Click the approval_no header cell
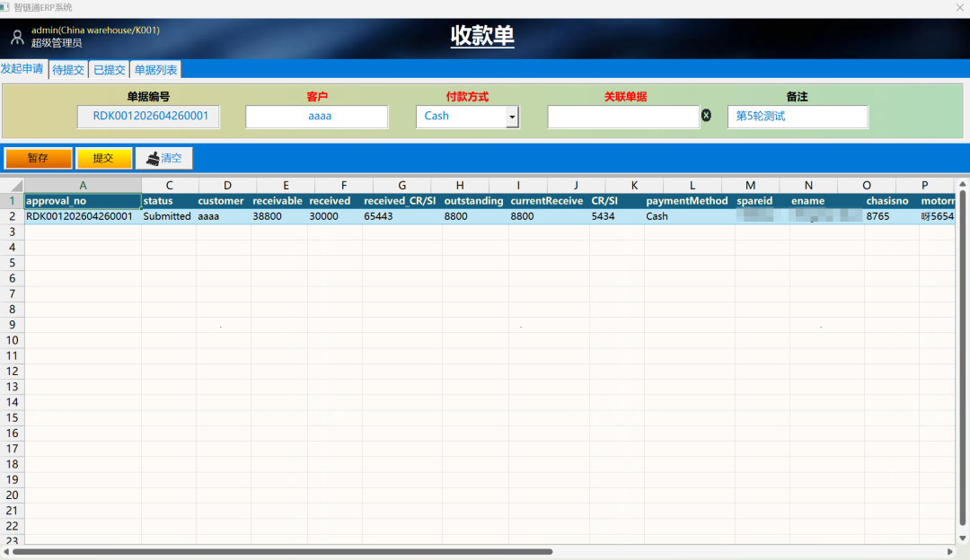The height and width of the screenshot is (560, 970). 83,201
